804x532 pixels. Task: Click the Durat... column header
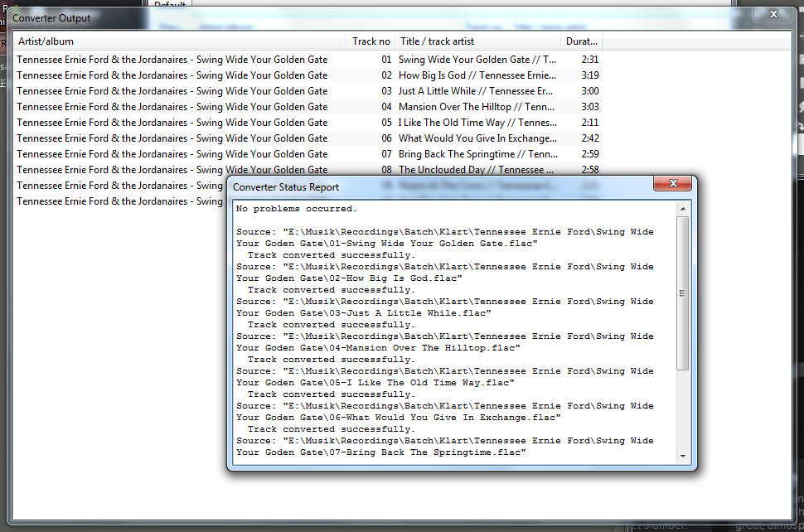(x=582, y=41)
